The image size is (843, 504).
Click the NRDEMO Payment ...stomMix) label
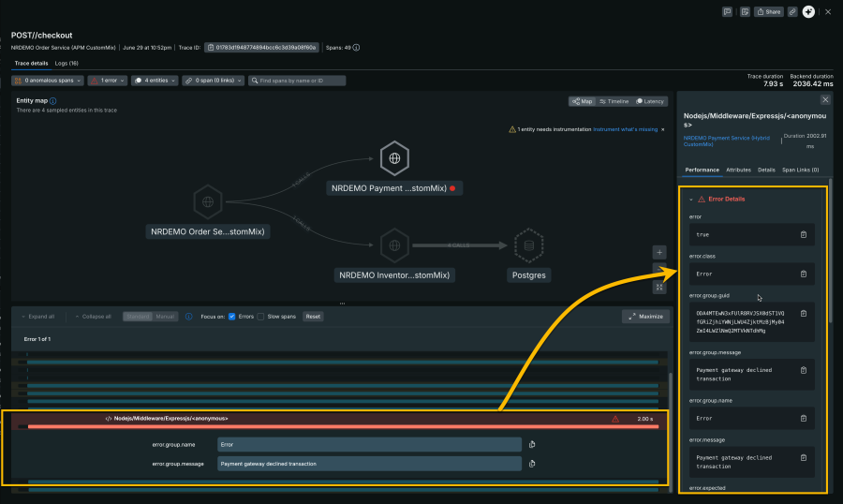[x=394, y=188]
